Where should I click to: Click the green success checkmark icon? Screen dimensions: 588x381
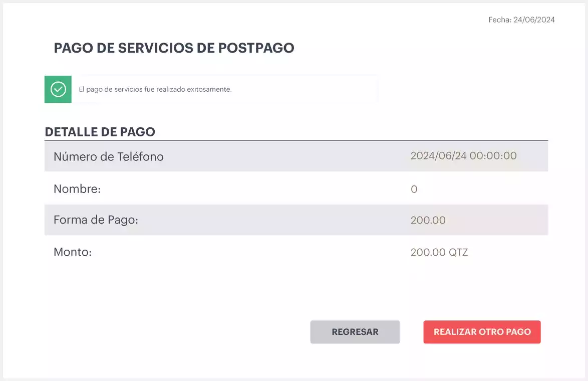point(58,89)
